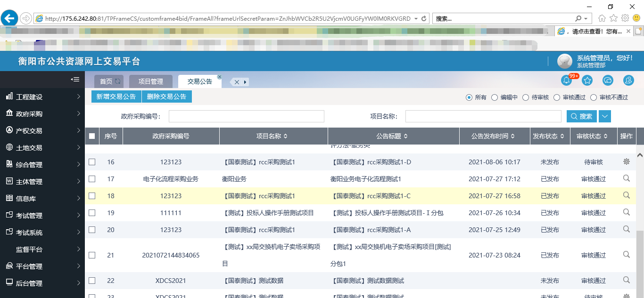This screenshot has width=644, height=298.
Task: Select the 审核通过 radio filter
Action: (557, 97)
